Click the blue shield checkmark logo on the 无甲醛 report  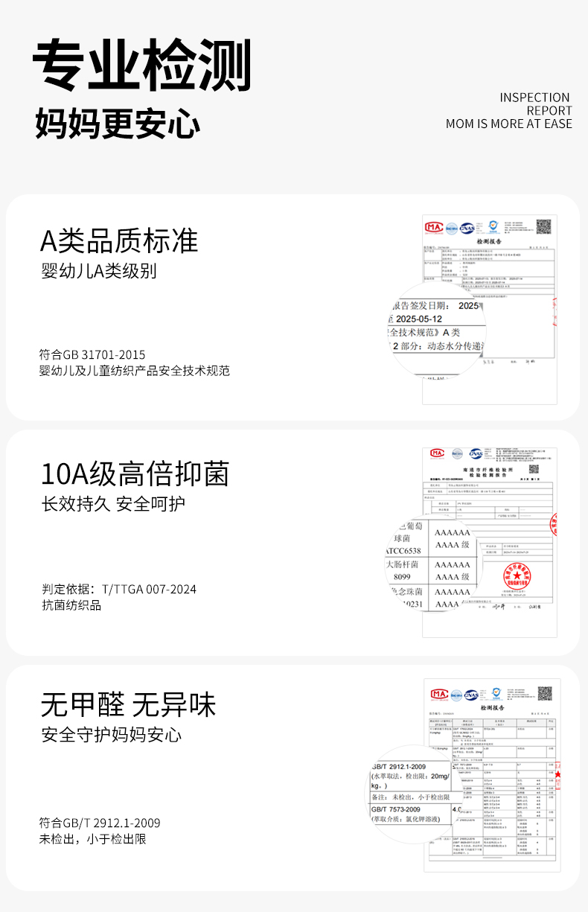(495, 694)
